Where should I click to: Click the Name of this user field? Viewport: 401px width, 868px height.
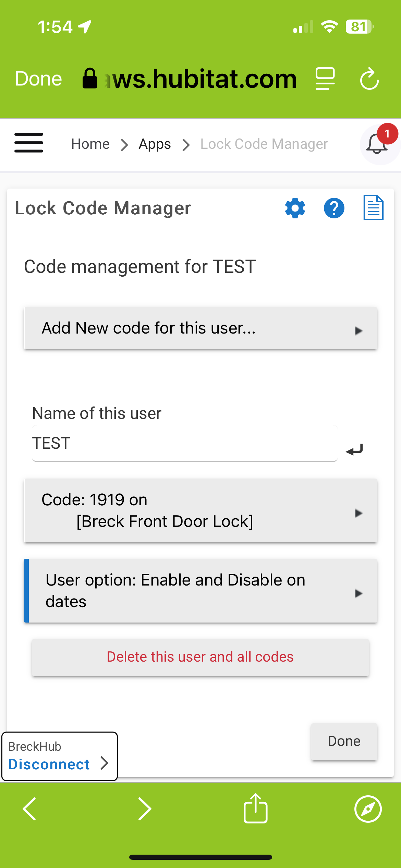(185, 443)
